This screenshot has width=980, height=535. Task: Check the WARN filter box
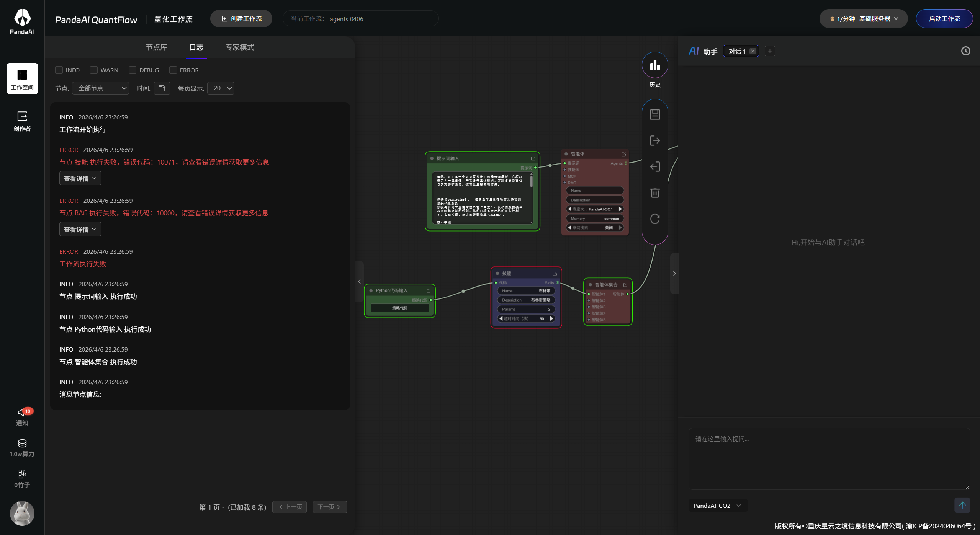pos(94,70)
